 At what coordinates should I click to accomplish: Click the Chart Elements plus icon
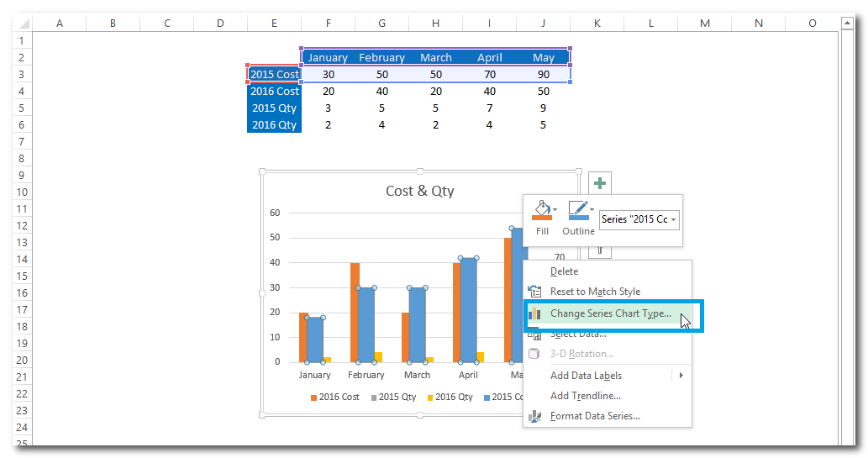[599, 183]
